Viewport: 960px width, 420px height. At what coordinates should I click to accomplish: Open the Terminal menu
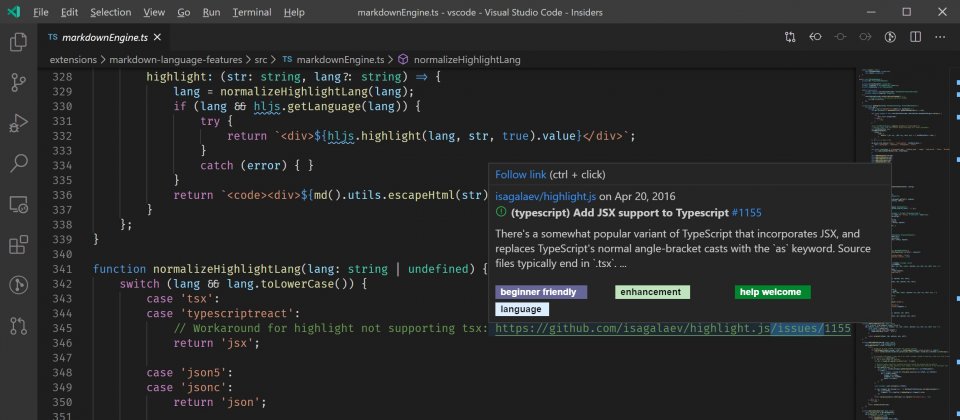click(x=252, y=12)
